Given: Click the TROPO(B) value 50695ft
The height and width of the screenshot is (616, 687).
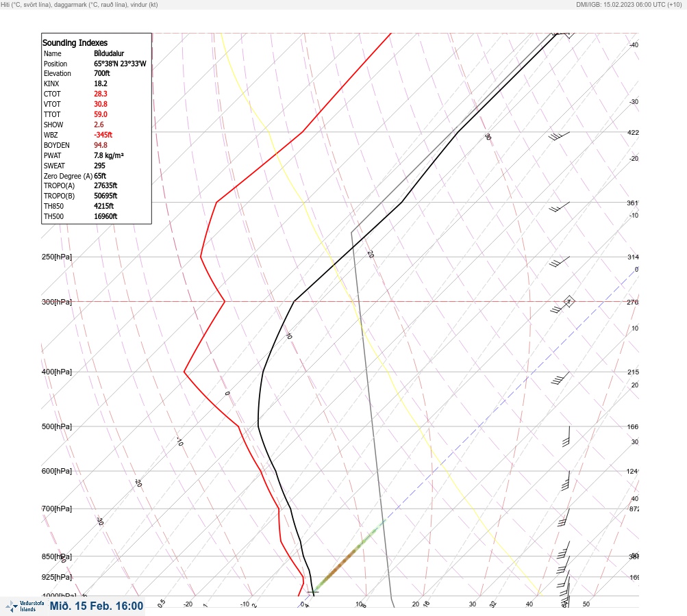Looking at the screenshot, I should tap(105, 196).
